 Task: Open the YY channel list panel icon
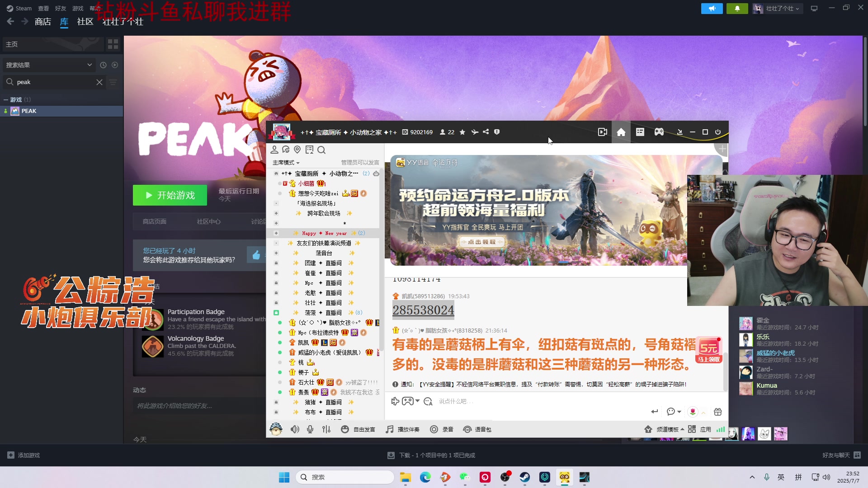(x=640, y=132)
